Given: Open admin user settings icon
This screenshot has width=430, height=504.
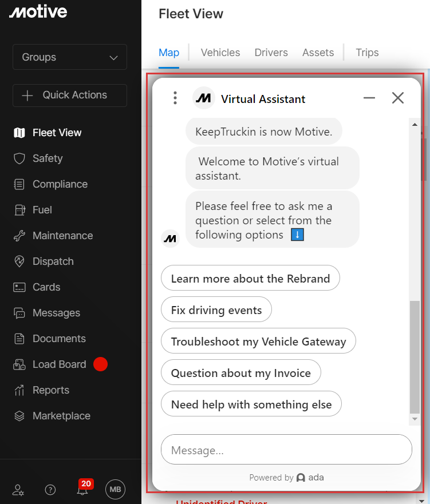Looking at the screenshot, I should [18, 490].
